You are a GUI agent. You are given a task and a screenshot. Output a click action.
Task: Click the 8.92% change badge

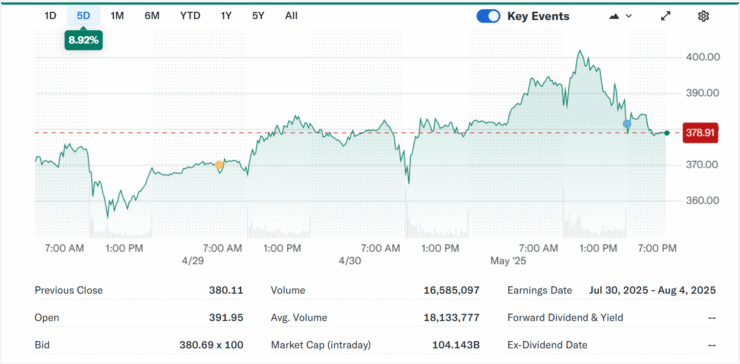(84, 40)
